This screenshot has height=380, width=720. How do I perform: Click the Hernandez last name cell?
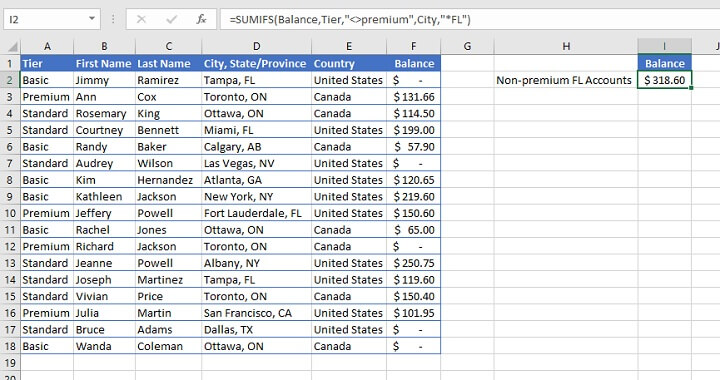[168, 180]
